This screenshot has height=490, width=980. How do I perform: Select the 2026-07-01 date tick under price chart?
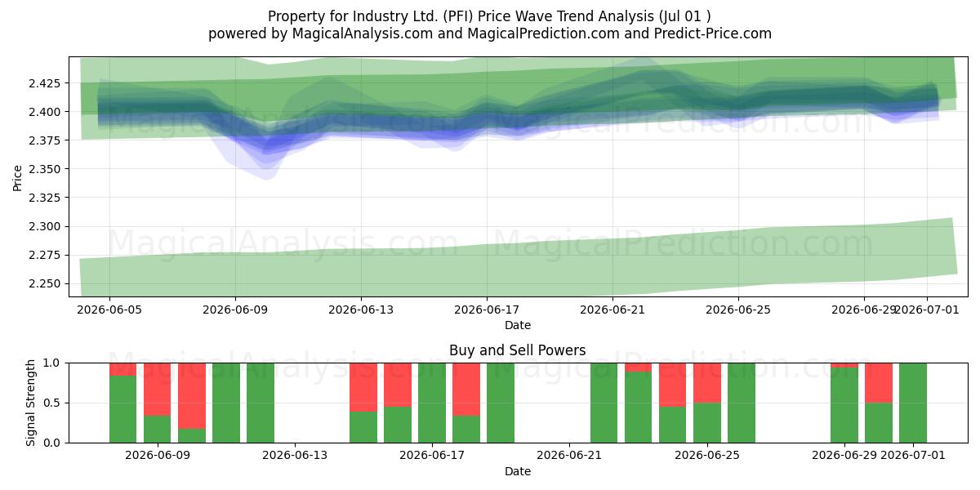(928, 310)
